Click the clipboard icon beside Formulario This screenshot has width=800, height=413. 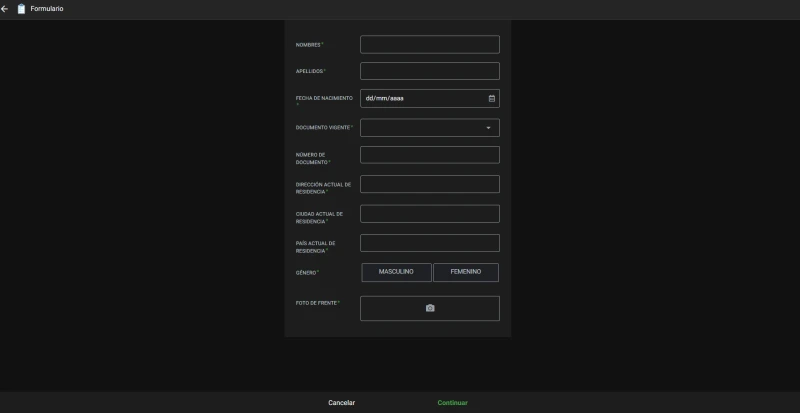pos(21,9)
